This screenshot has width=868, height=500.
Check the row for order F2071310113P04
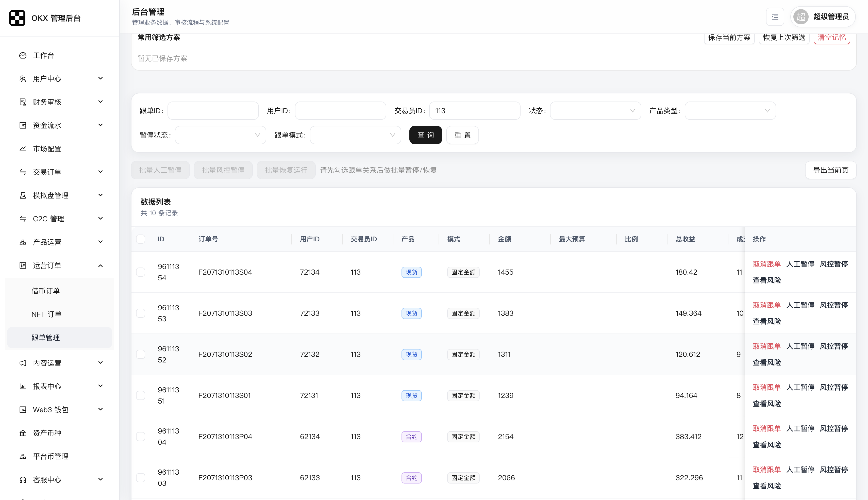click(140, 437)
